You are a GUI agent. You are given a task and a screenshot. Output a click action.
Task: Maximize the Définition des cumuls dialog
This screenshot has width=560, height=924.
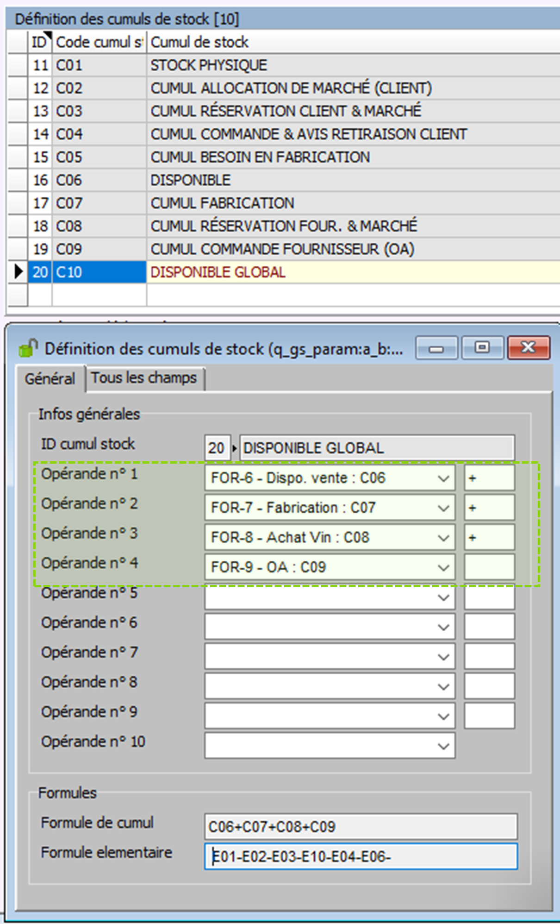coord(482,348)
